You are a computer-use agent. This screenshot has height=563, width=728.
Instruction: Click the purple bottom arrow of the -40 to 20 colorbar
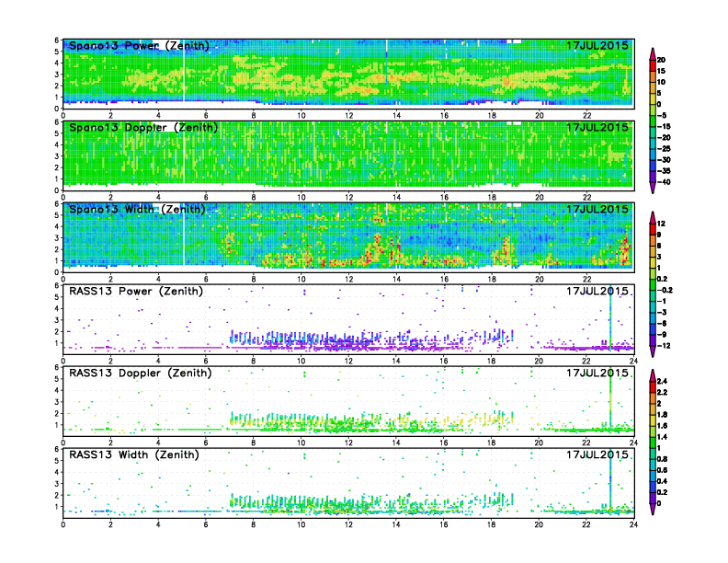(x=653, y=188)
